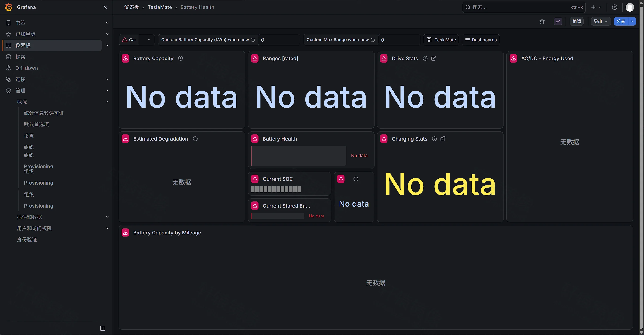Image resolution: width=644 pixels, height=335 pixels.
Task: Click Estimated Degradation error icon
Action: tap(126, 139)
